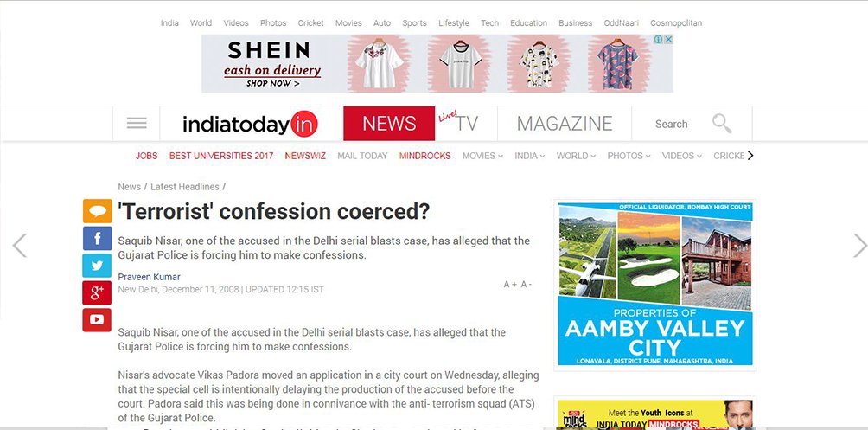The height and width of the screenshot is (430, 868).
Task: Increase font size with A+
Action: [510, 285]
